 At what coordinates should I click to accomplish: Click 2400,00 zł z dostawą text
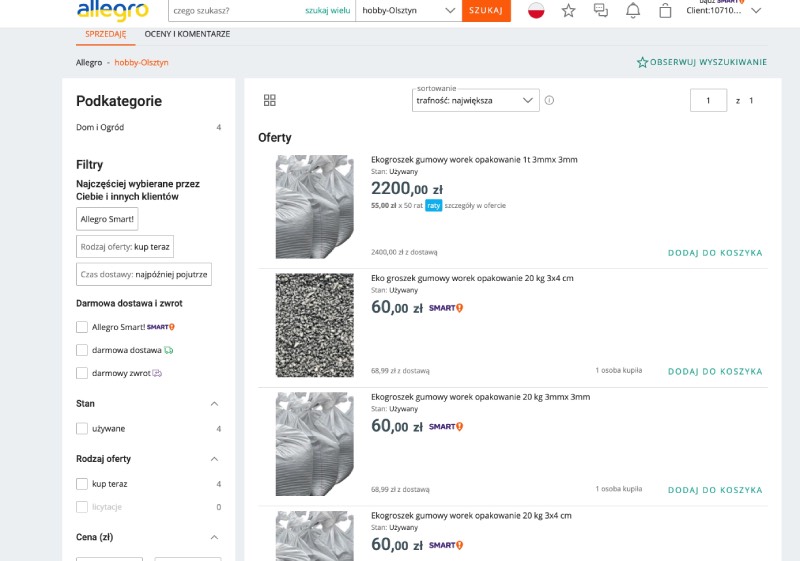(x=404, y=252)
